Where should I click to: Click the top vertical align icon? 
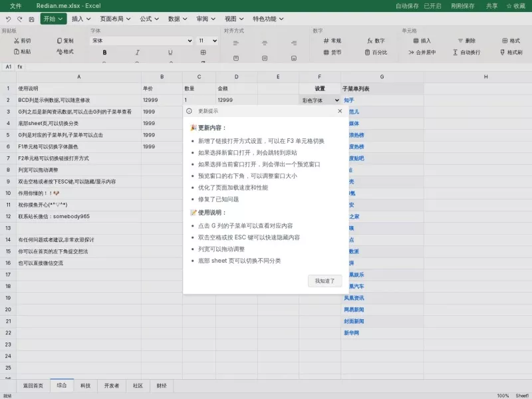click(236, 59)
